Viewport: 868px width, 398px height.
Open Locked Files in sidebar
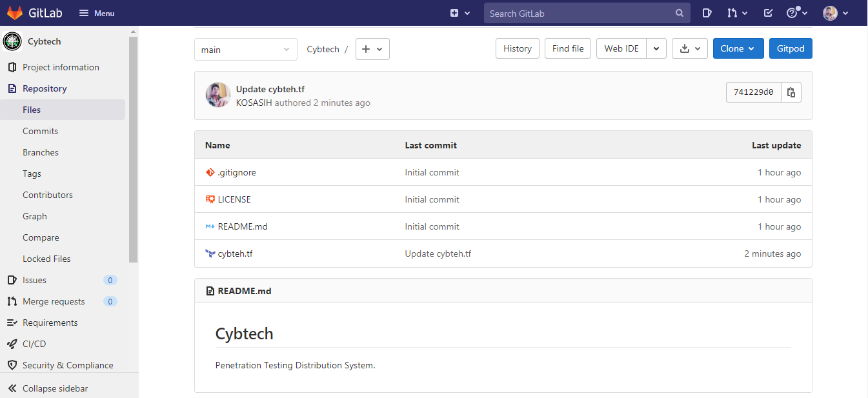(46, 259)
